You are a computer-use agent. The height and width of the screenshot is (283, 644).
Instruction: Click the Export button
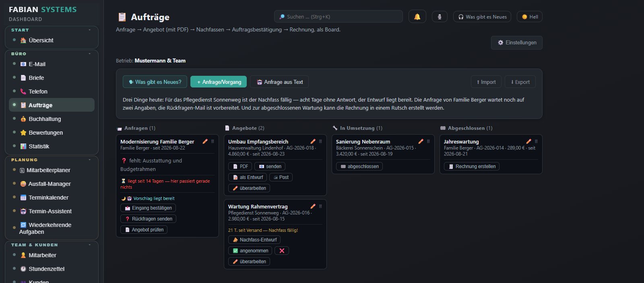point(520,82)
